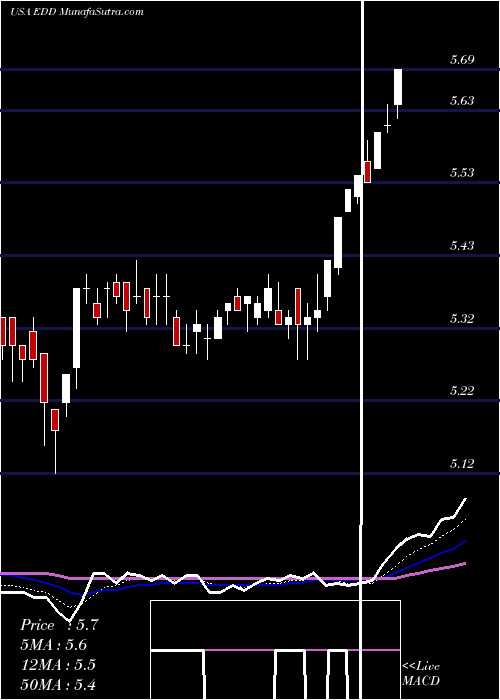Click the topmost white candle near 5.69
This screenshot has height=700, width=500.
[398, 87]
